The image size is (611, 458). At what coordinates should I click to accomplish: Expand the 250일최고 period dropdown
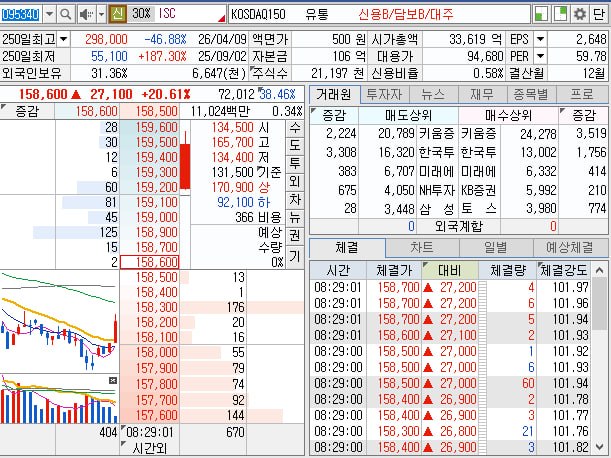[x=64, y=39]
